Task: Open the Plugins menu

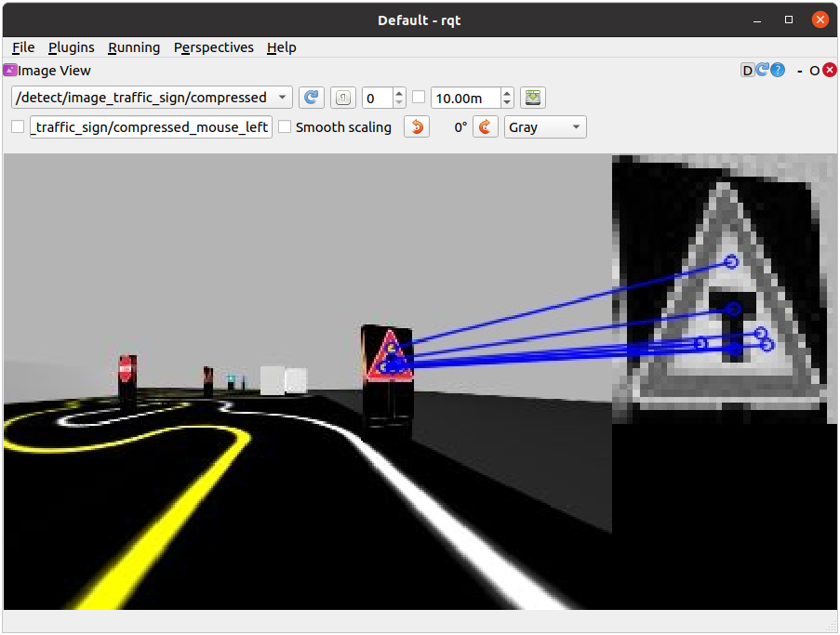Action: tap(72, 47)
